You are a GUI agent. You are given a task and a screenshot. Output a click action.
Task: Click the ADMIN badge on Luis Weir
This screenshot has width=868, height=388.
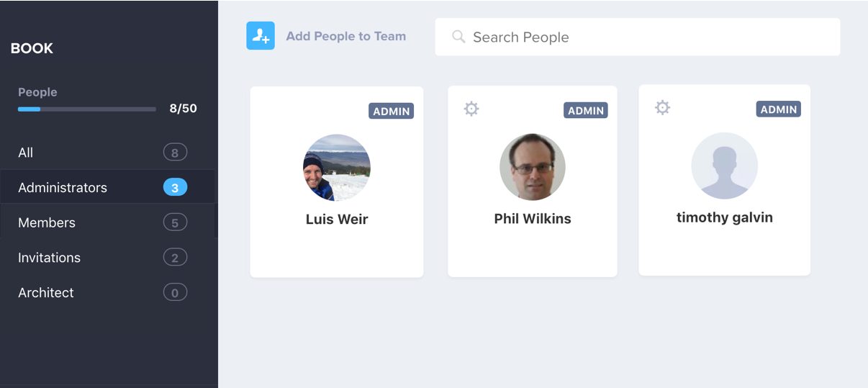tap(392, 111)
